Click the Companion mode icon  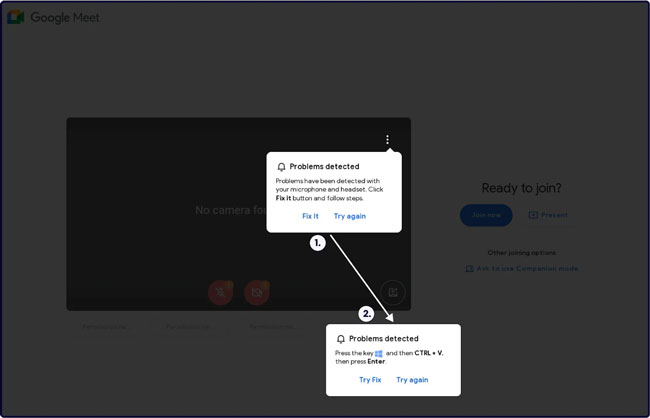[x=470, y=269]
